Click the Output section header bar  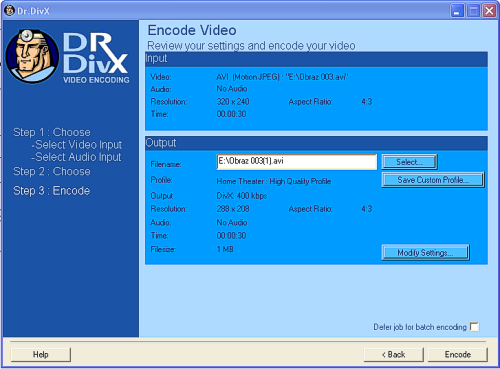[x=316, y=143]
